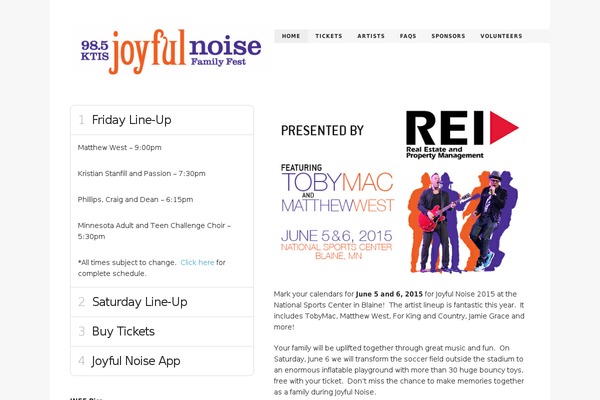
Task: Click the 'MATTHEWWEST' name in the banner
Action: [x=338, y=206]
